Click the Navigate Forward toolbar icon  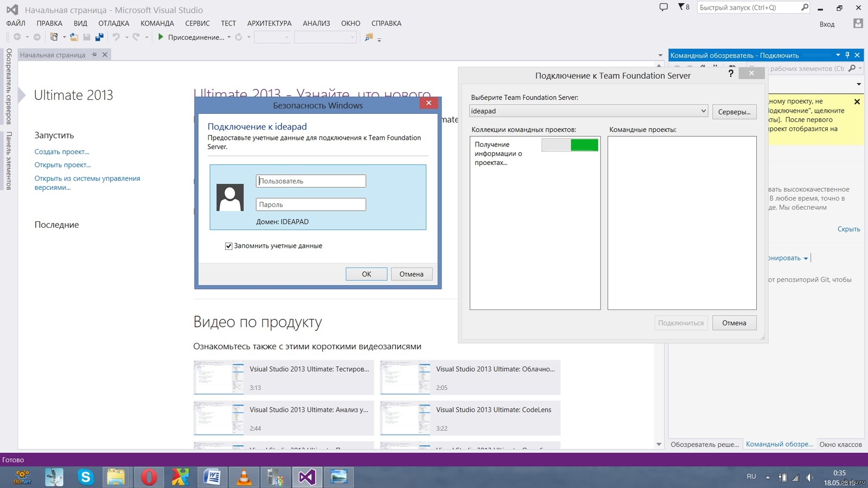pos(37,37)
